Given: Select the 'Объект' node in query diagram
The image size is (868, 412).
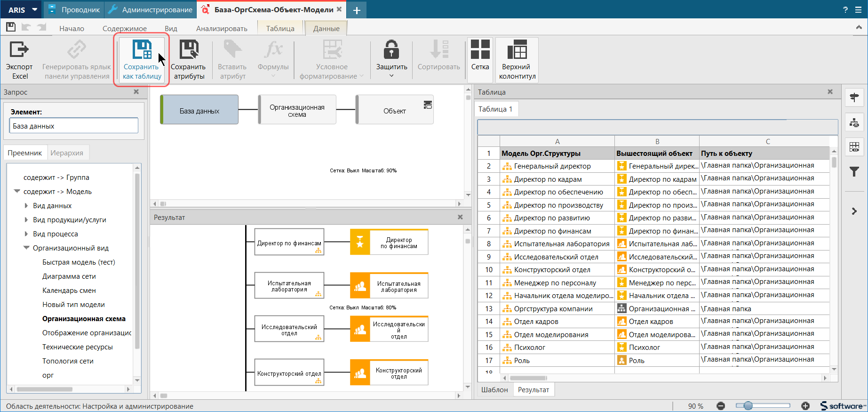Looking at the screenshot, I should pos(395,111).
